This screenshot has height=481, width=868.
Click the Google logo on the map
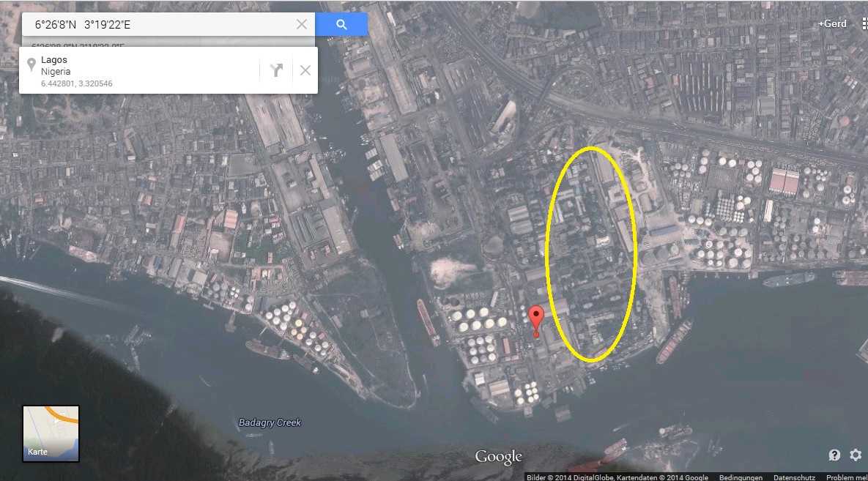coord(499,458)
